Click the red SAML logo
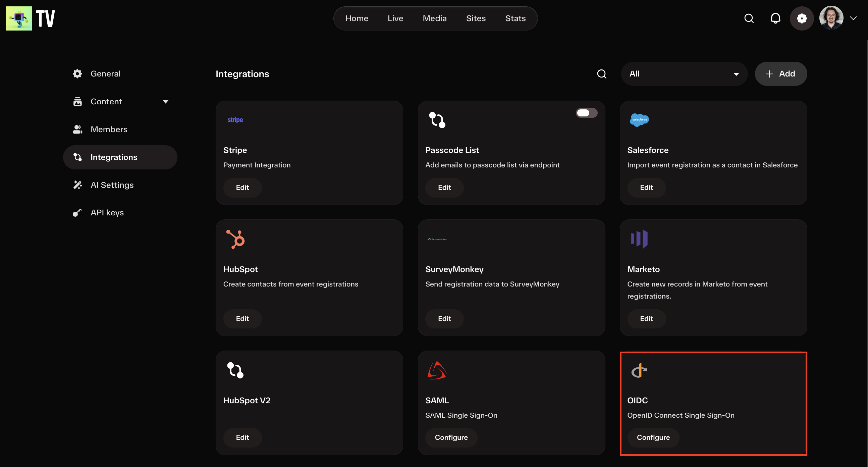Image resolution: width=868 pixels, height=467 pixels. tap(437, 370)
